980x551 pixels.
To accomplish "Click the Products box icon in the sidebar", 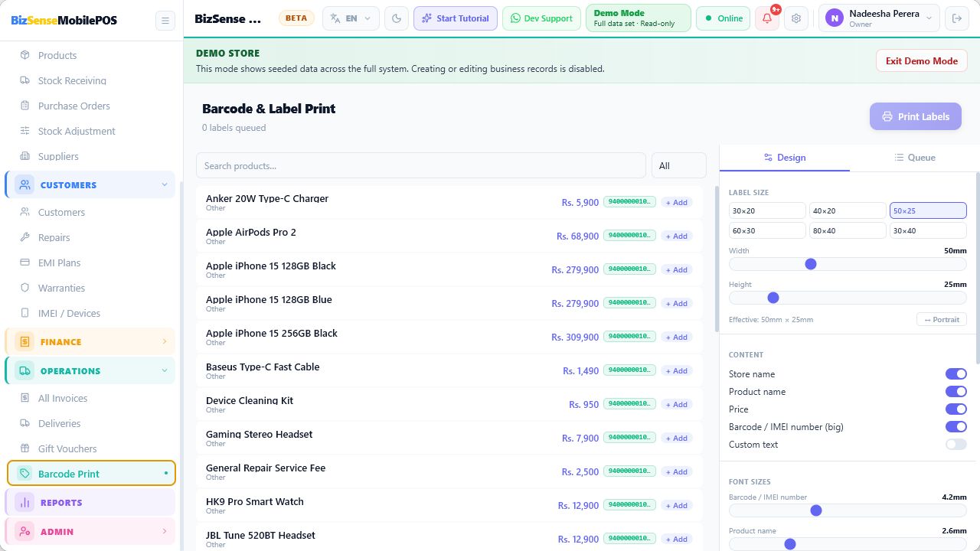I will [25, 55].
